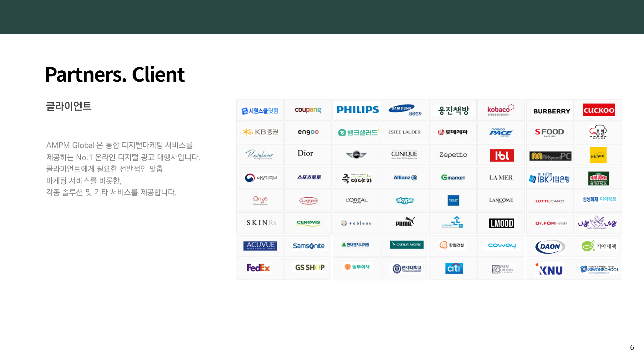Select the engoo logo
644x362 pixels.
point(308,132)
